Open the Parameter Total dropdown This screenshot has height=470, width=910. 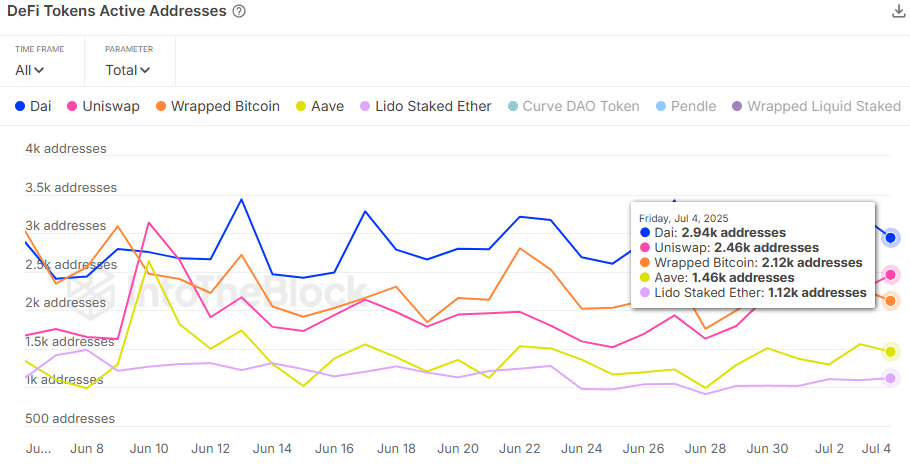pyautogui.click(x=128, y=70)
